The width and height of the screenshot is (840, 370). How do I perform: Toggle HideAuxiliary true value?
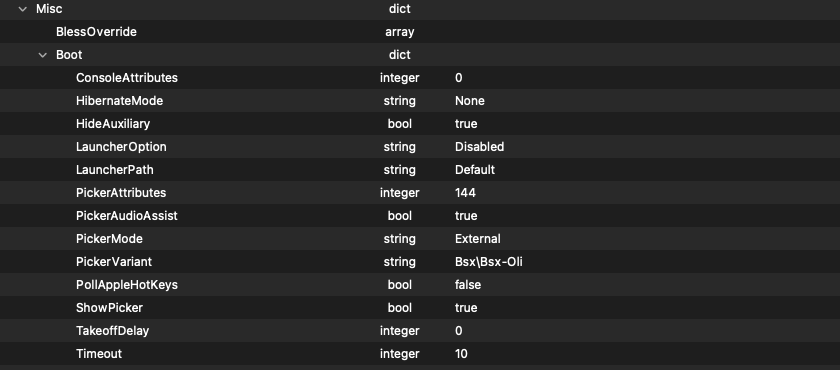click(466, 124)
